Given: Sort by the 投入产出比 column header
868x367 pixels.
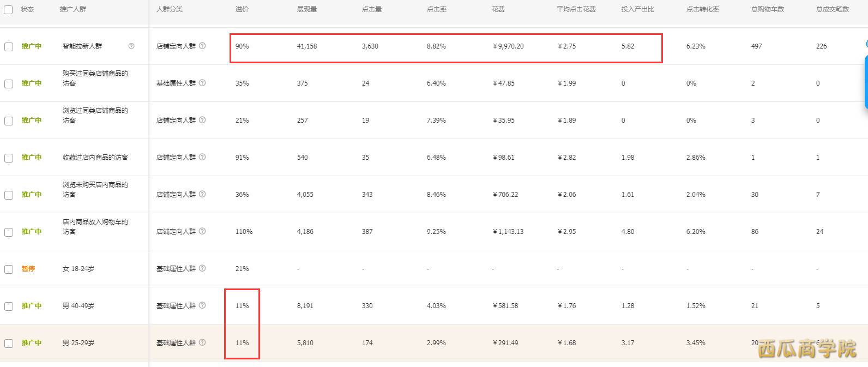Looking at the screenshot, I should (638, 9).
